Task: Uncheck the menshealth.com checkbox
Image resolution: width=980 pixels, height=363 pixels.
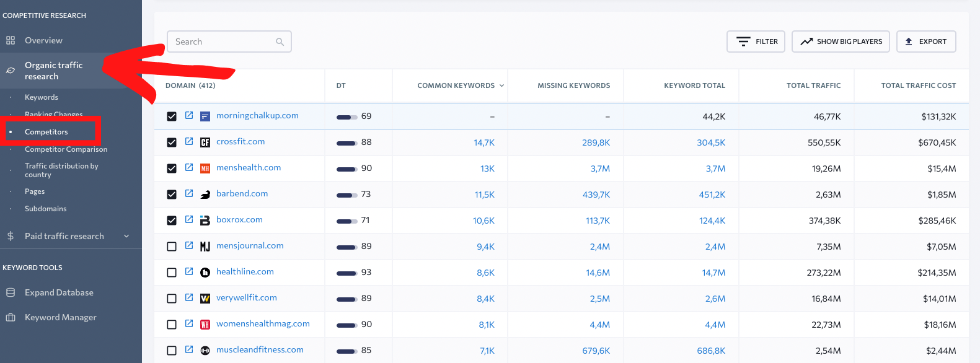Action: click(172, 168)
